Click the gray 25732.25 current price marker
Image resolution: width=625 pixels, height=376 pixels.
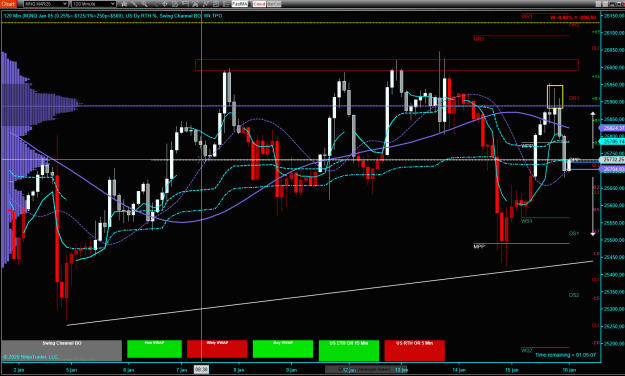[x=613, y=159]
